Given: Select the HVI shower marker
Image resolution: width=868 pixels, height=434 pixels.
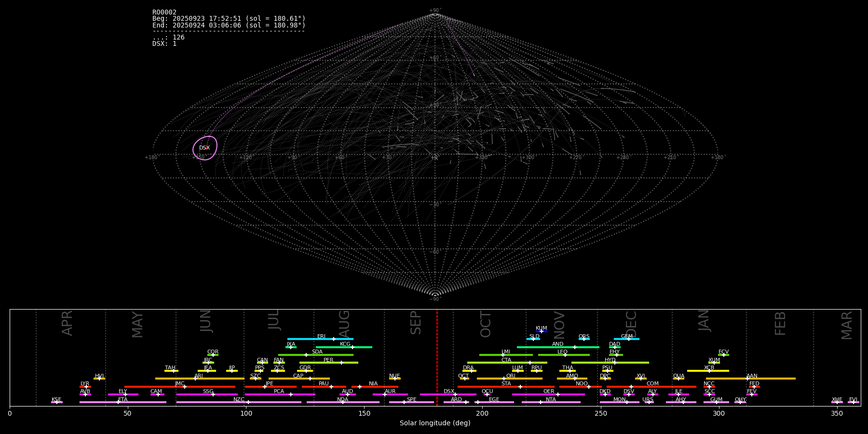Looking at the screenshot, I should pos(99,379).
